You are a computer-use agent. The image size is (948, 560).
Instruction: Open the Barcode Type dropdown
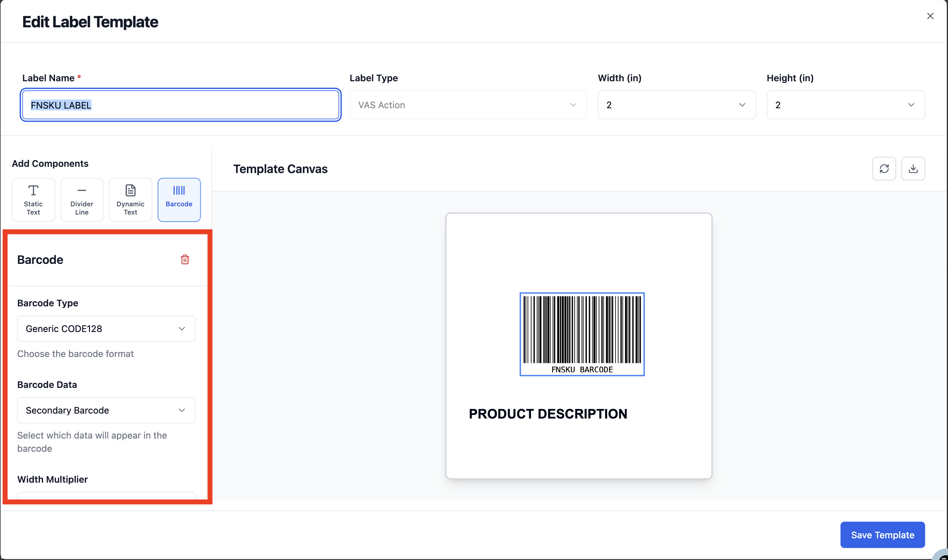[x=106, y=329]
